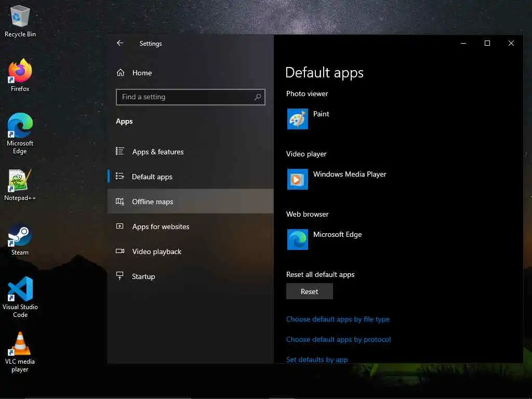Maximize the Settings window

coord(487,43)
